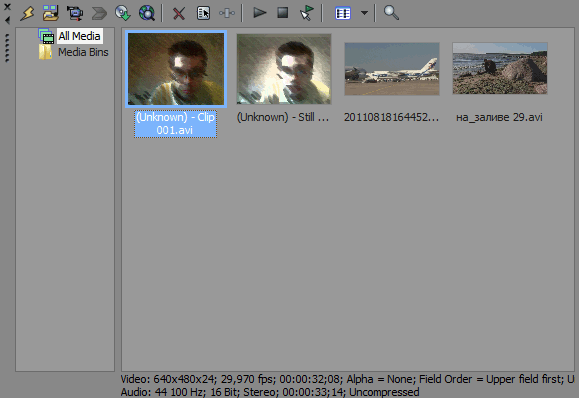Image resolution: width=579 pixels, height=398 pixels.
Task: Open the Views dropdown arrow
Action: (364, 13)
